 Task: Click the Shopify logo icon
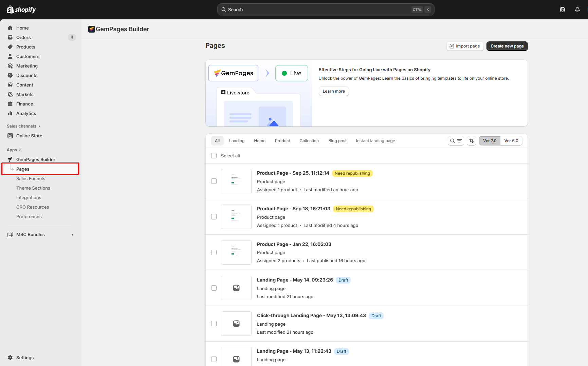[10, 9]
